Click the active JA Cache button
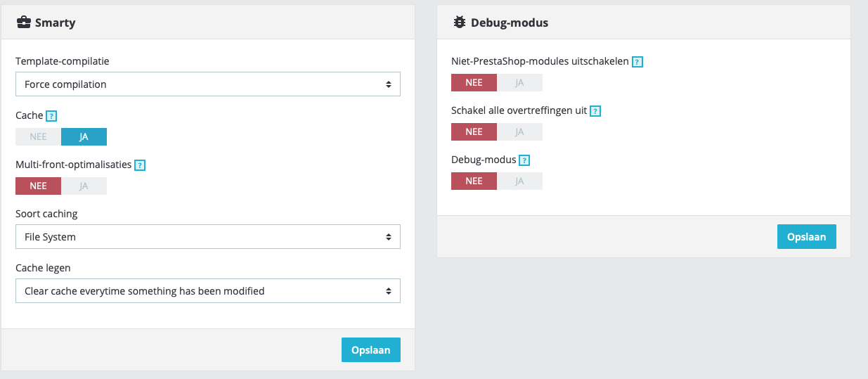The width and height of the screenshot is (868, 379). pyautogui.click(x=84, y=136)
